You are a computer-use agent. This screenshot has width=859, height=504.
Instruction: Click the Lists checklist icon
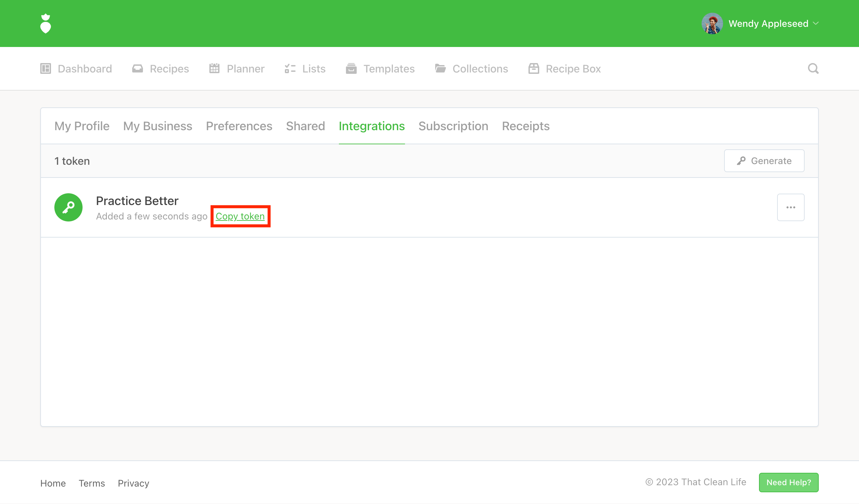[x=290, y=68]
